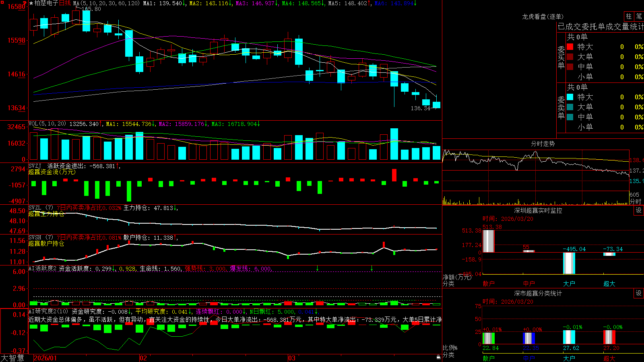Image resolution: width=644 pixels, height=362 pixels.
Task: Click the red 特大 swatch under 委买单
Action: [570, 47]
